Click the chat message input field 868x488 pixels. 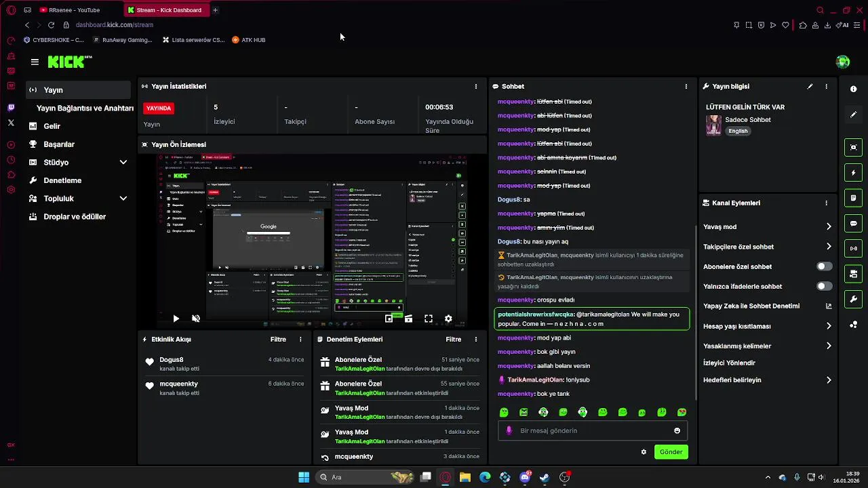point(593,430)
